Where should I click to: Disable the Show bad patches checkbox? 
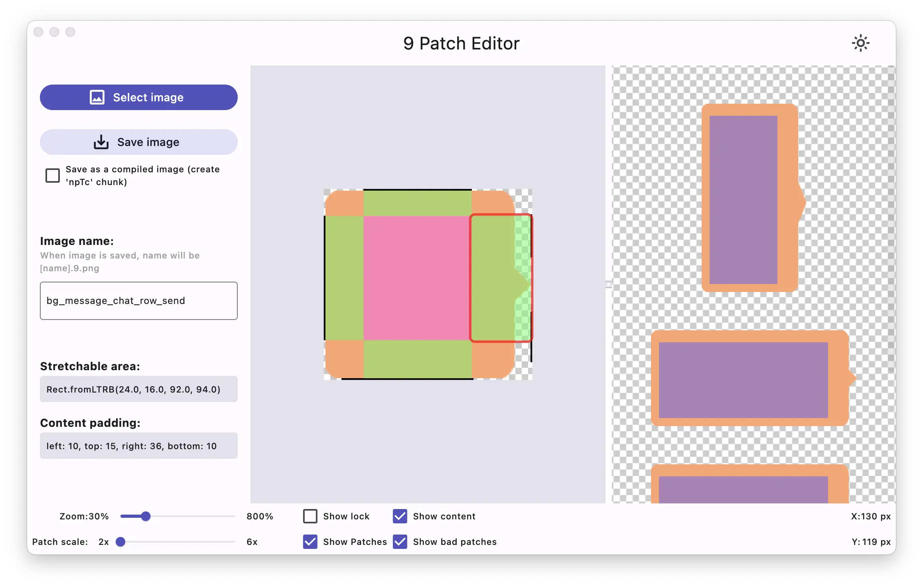pos(400,542)
